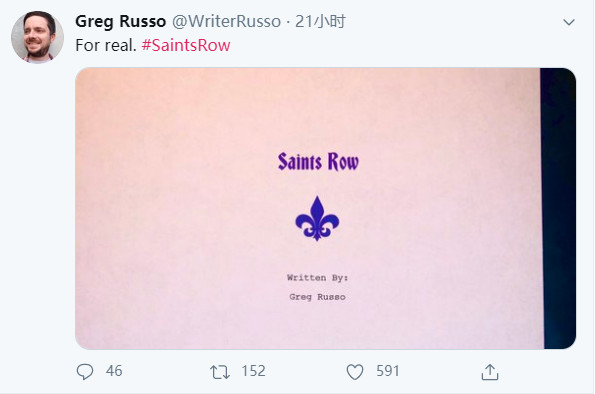Viewport: 595px width, 394px height.
Task: Open Greg Russo's profile avatar
Action: [x=37, y=37]
